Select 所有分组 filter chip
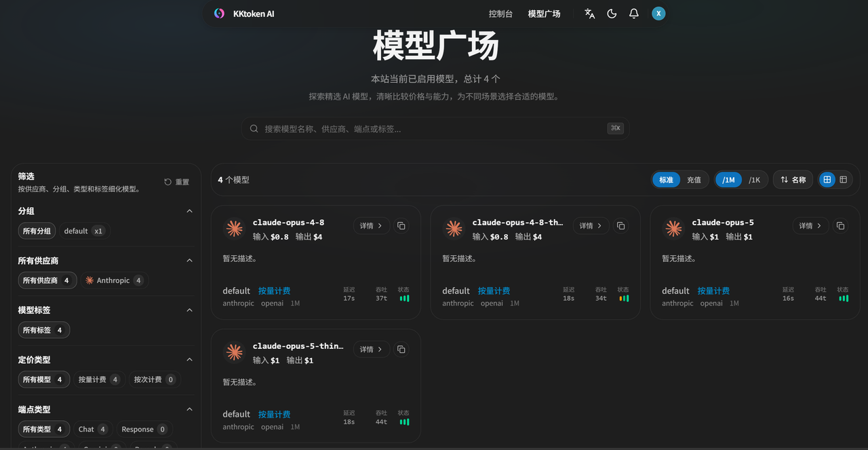The height and width of the screenshot is (450, 868). point(37,231)
